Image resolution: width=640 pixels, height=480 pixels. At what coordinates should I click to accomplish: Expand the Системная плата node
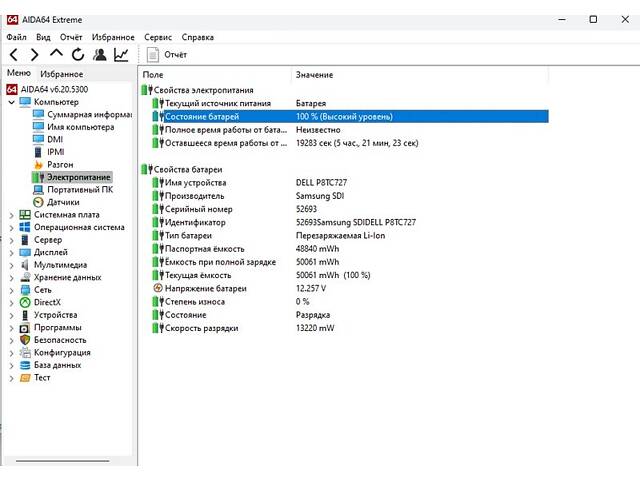pyautogui.click(x=11, y=215)
